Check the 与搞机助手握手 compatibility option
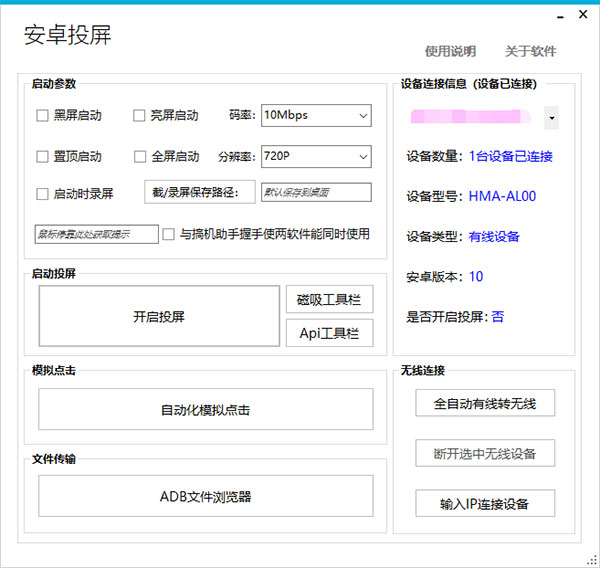Viewport: 600px width, 568px height. click(169, 234)
